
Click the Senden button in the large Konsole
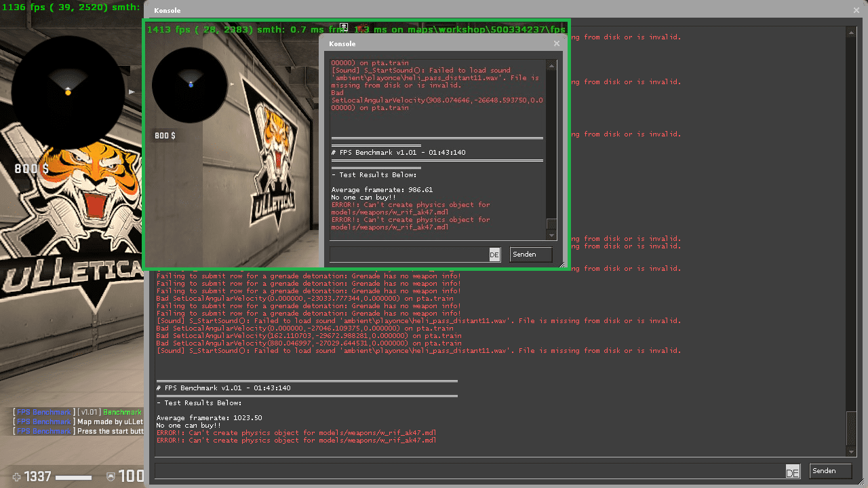point(831,470)
